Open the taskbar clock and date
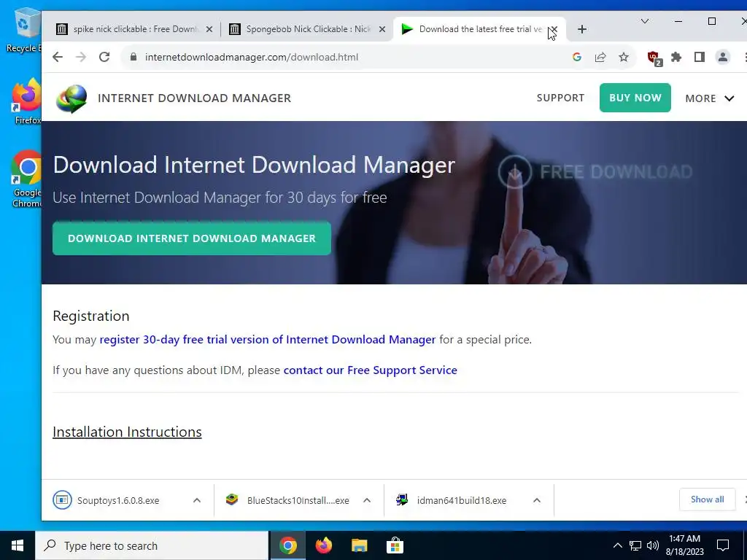The height and width of the screenshot is (560, 747). (x=684, y=545)
